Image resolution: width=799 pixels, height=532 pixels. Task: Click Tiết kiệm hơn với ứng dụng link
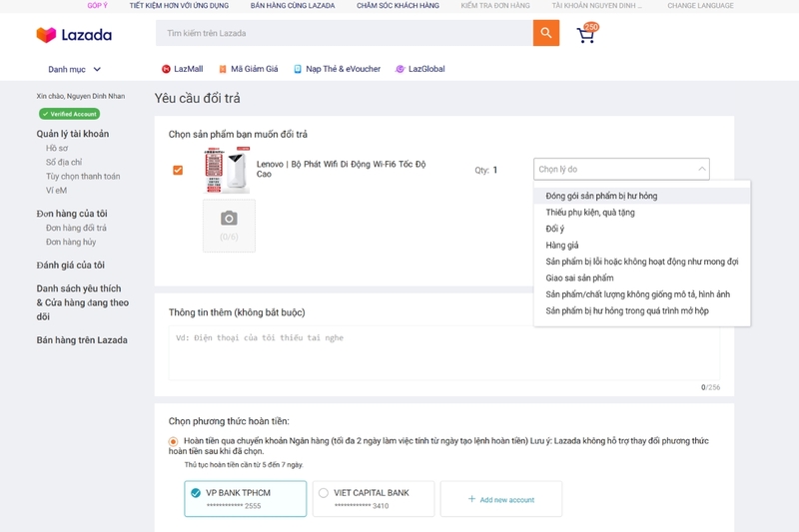tap(179, 6)
